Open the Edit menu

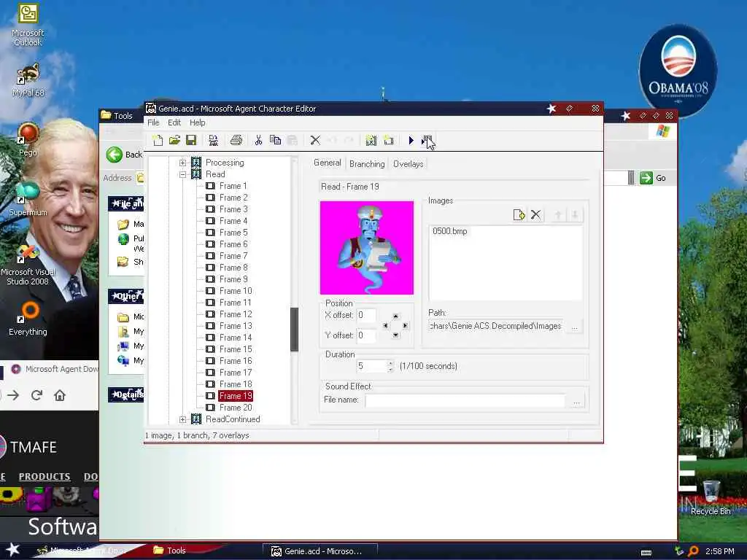(174, 122)
